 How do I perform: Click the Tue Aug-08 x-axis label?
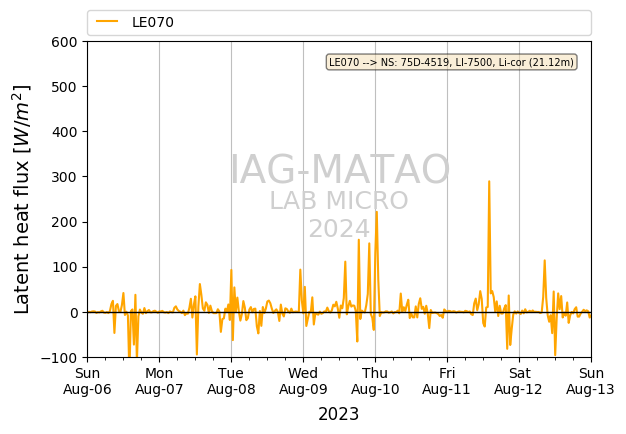pos(231,381)
